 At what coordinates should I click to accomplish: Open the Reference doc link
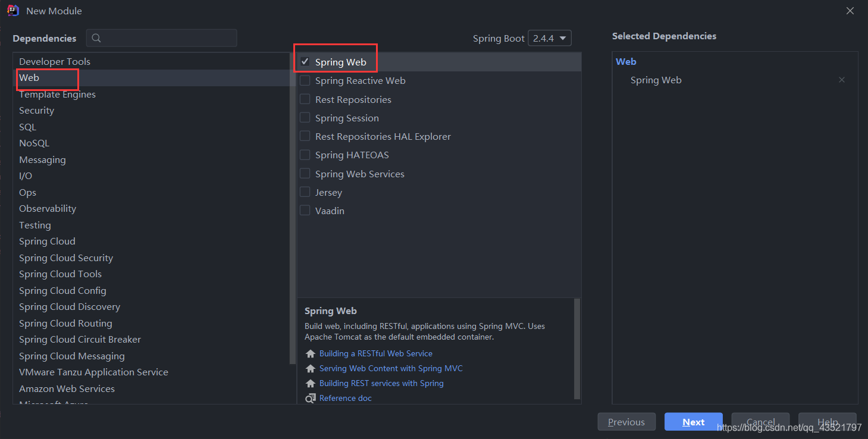346,399
